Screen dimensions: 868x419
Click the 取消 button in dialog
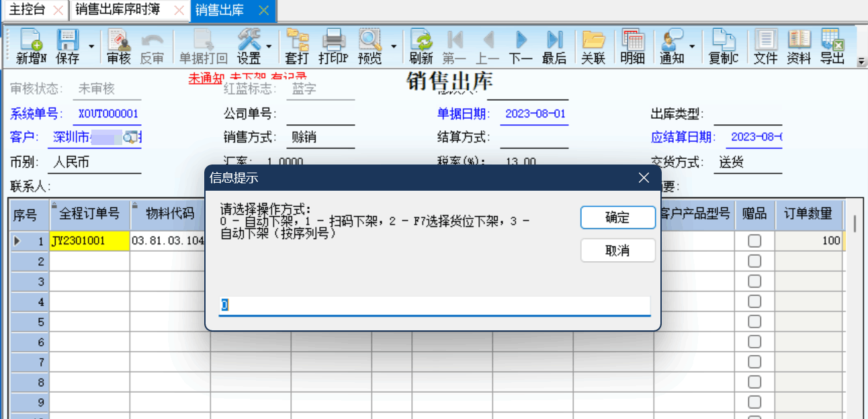tap(617, 250)
